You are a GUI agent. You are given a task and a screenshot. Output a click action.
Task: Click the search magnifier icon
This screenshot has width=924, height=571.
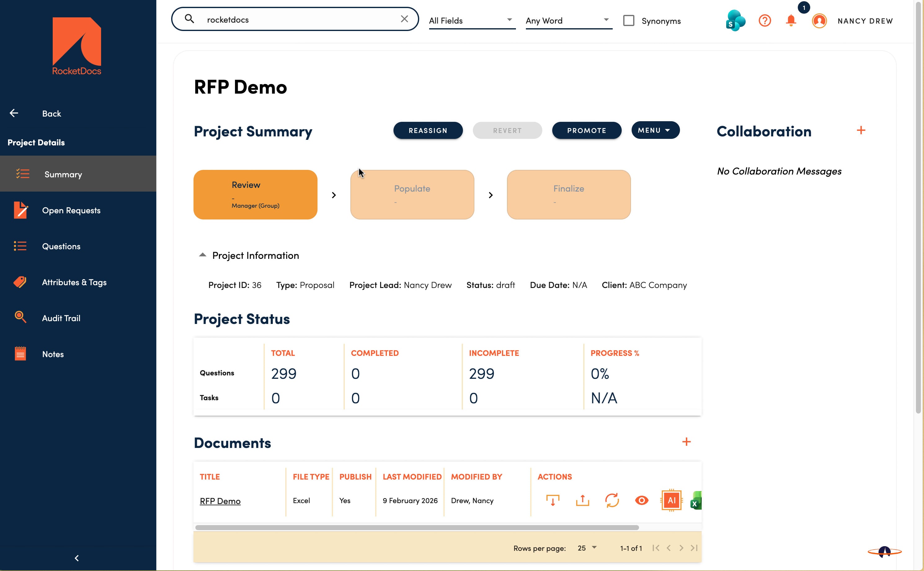(x=190, y=19)
